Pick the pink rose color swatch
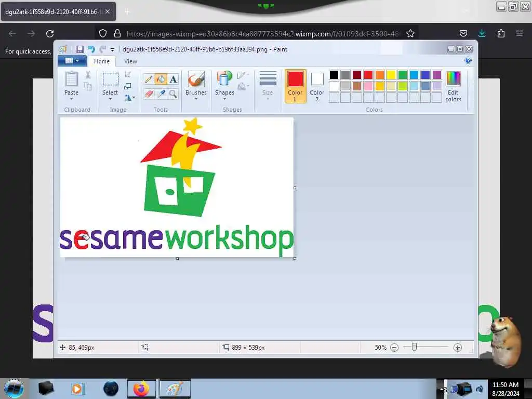The height and width of the screenshot is (399, 532). [368, 86]
